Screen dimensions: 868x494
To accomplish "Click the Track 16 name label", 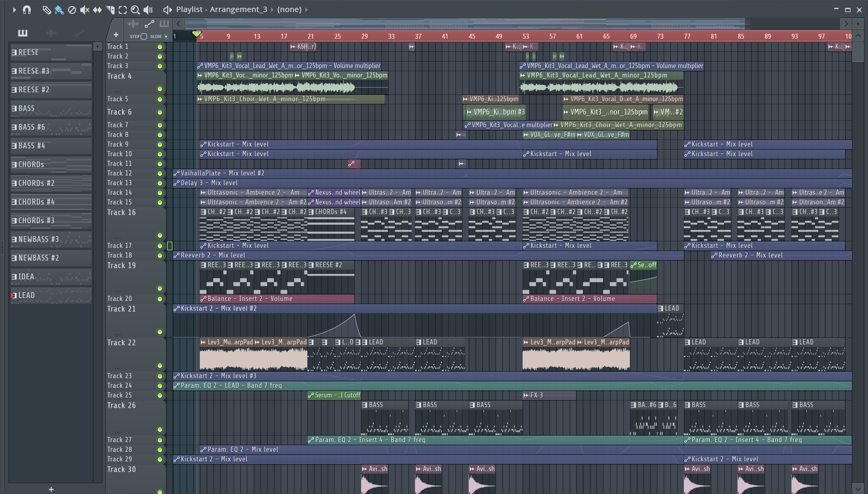I will point(121,212).
